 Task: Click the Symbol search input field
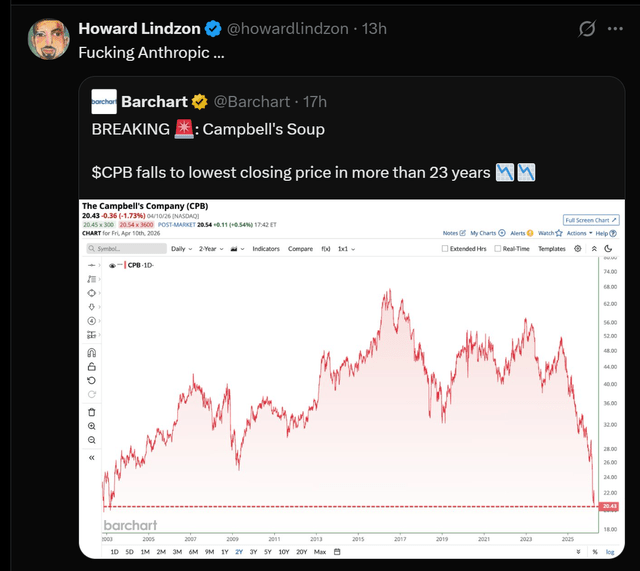[122, 248]
